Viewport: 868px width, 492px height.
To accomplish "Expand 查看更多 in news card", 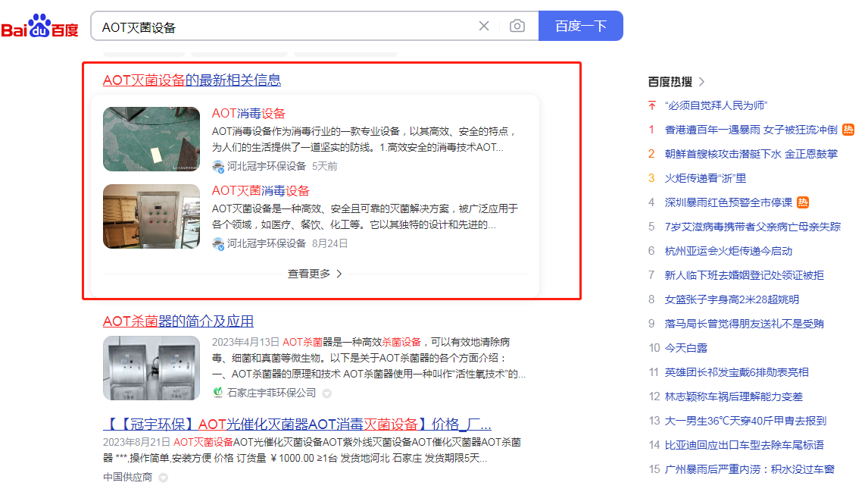I will click(x=314, y=274).
